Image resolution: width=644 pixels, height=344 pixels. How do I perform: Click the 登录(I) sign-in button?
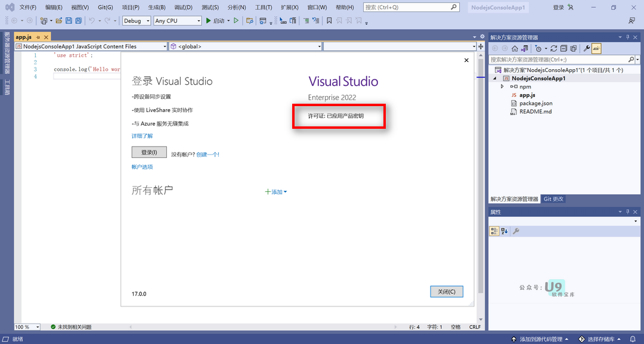[149, 152]
